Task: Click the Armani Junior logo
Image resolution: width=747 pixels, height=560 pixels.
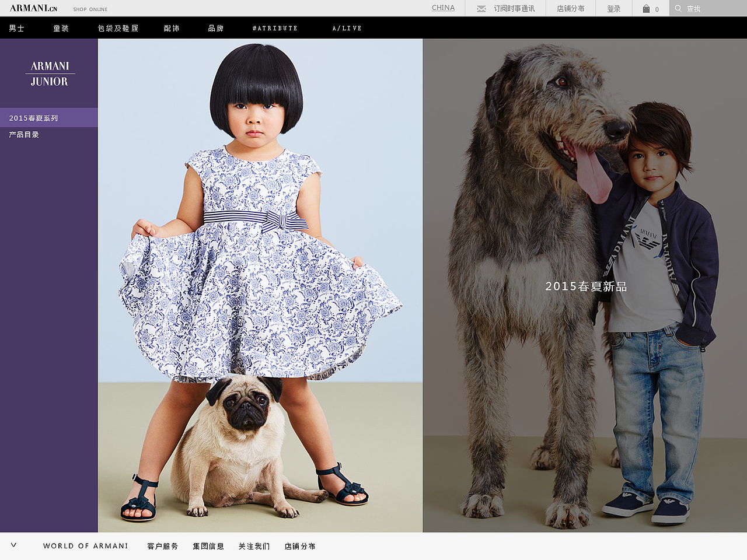Action: click(x=50, y=73)
